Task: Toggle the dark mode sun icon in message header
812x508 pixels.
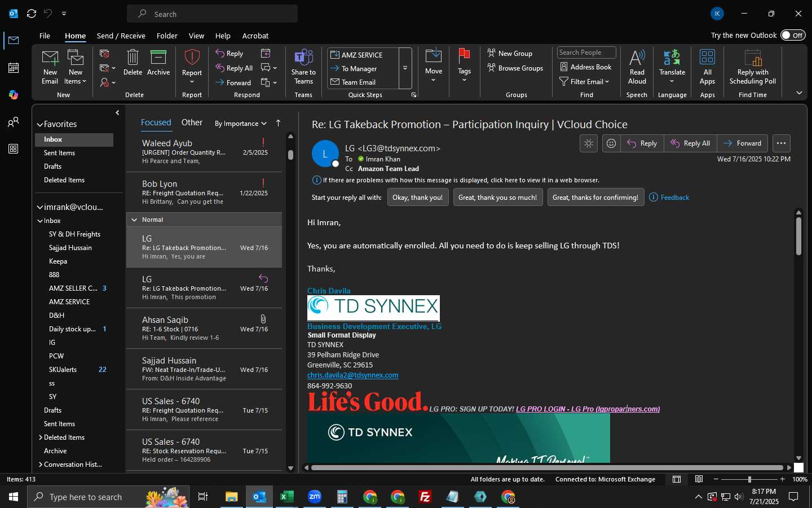Action: click(589, 143)
